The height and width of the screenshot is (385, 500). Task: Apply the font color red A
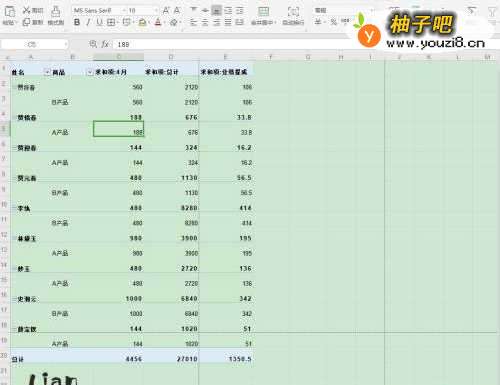(158, 22)
